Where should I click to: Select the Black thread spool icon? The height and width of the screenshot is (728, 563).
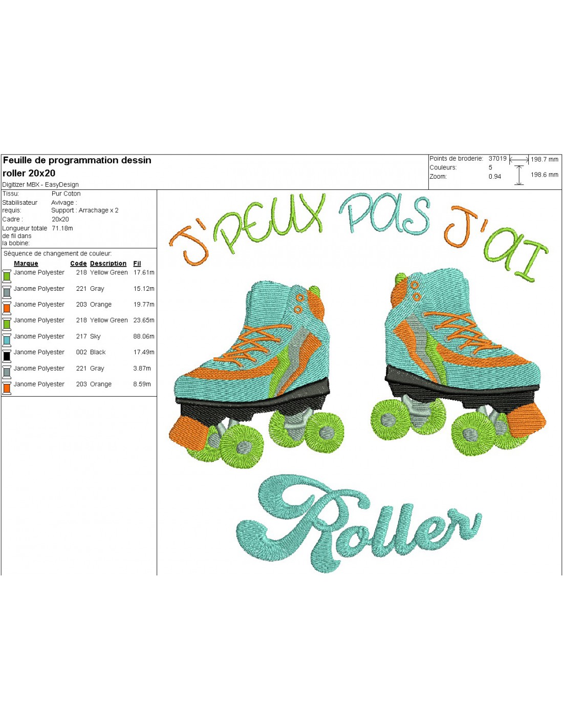tap(7, 355)
